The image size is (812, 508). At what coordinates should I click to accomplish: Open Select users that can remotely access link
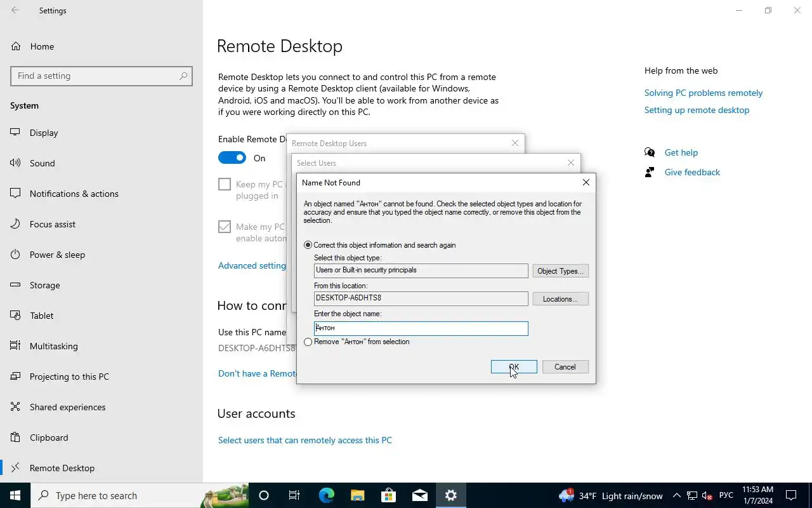click(305, 440)
